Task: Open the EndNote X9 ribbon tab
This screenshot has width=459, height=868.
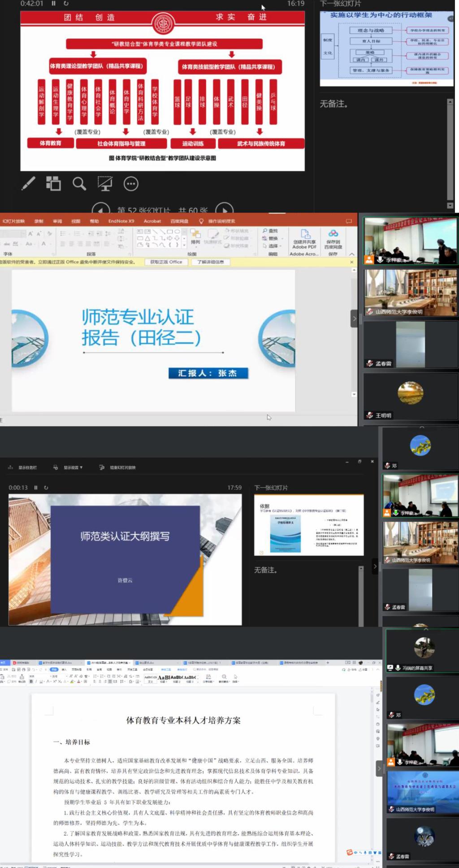Action: click(121, 221)
